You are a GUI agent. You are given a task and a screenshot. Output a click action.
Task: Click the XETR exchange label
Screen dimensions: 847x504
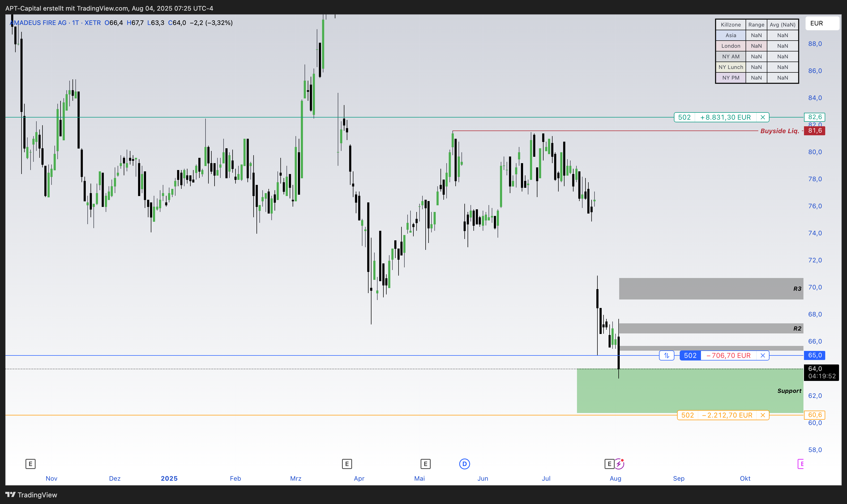click(92, 23)
